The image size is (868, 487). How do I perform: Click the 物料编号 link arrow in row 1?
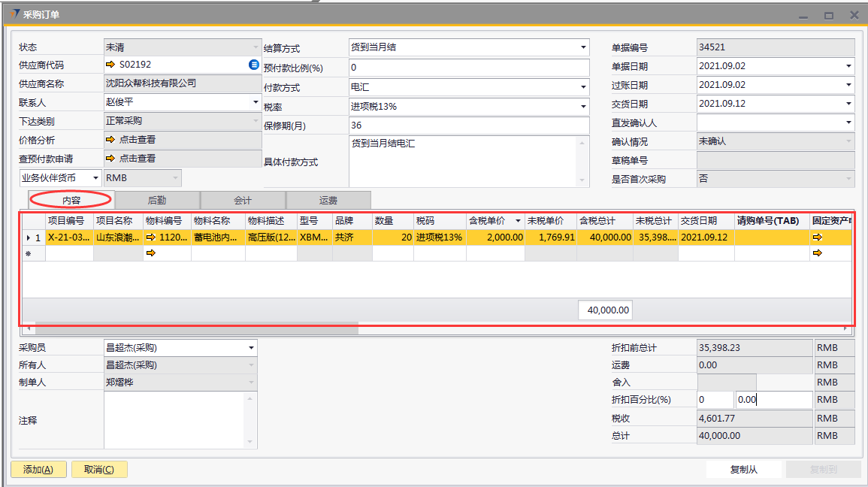click(x=151, y=237)
